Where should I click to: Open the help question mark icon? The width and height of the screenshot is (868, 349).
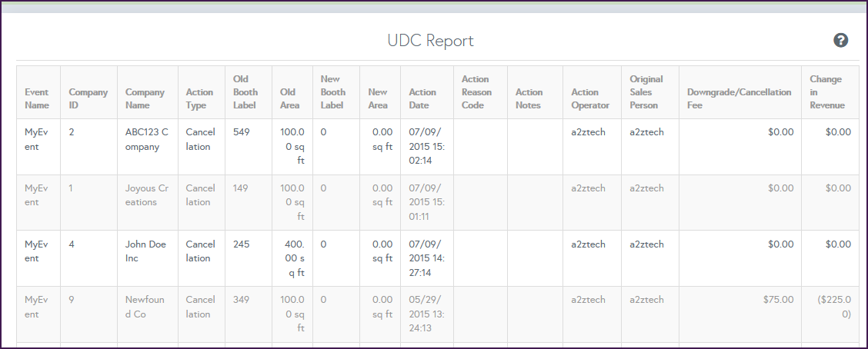click(840, 41)
